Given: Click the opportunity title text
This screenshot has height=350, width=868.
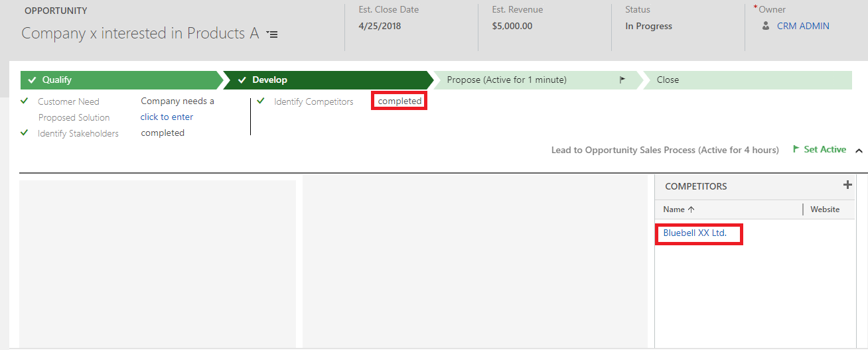Looking at the screenshot, I should point(140,33).
